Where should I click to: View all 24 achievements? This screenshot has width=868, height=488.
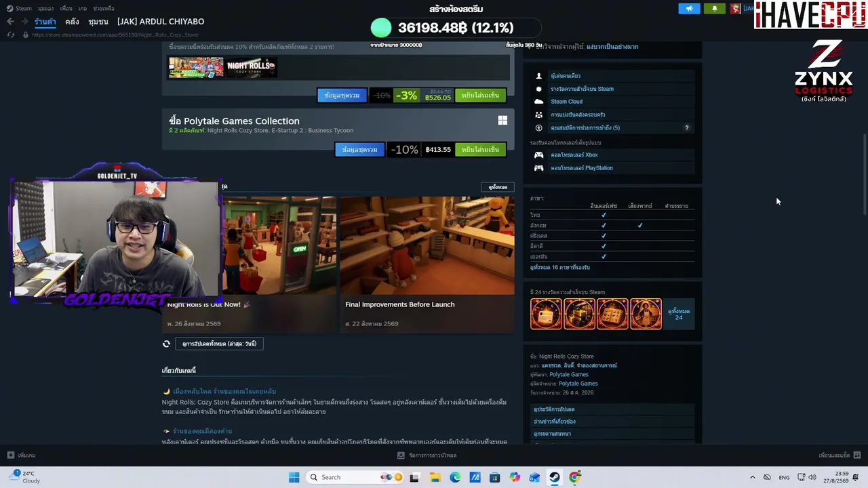tap(679, 314)
